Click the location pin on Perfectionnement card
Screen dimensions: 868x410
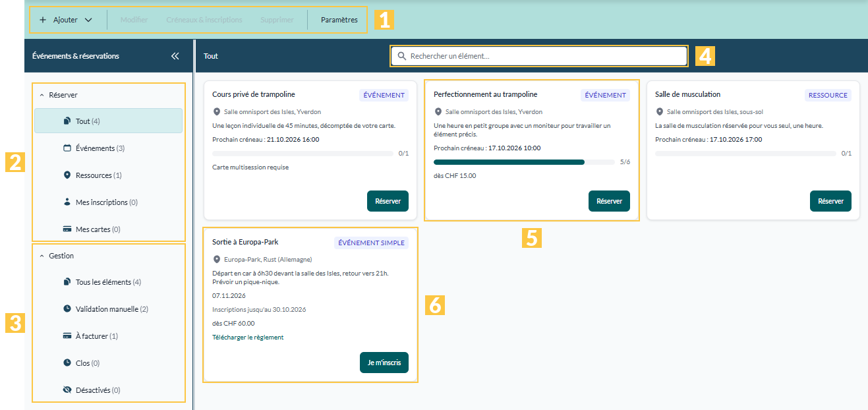click(x=438, y=112)
